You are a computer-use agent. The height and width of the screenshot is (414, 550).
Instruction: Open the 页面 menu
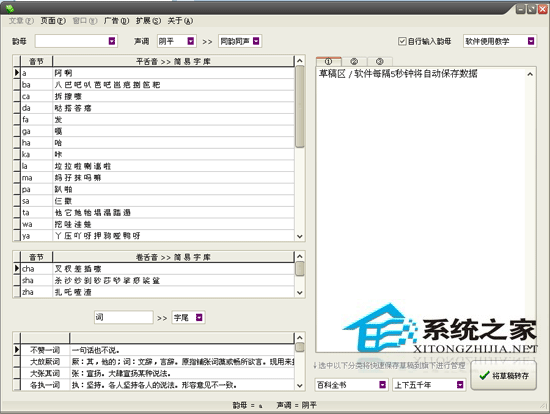point(53,21)
